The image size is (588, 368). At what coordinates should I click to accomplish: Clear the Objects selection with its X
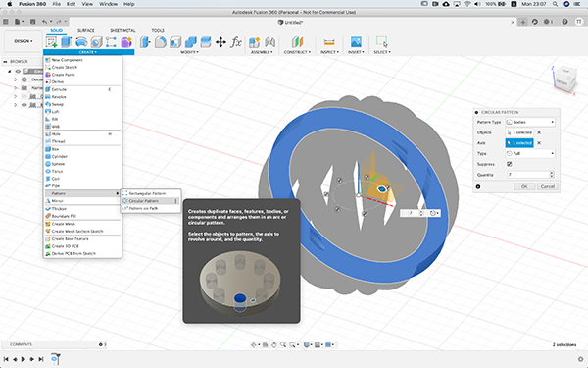[539, 132]
